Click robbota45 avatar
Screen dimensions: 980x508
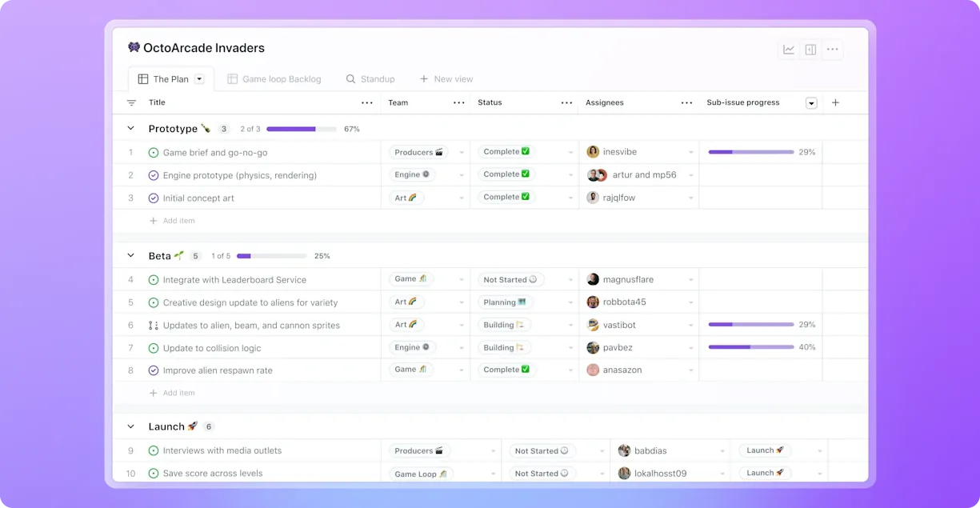[x=593, y=302]
